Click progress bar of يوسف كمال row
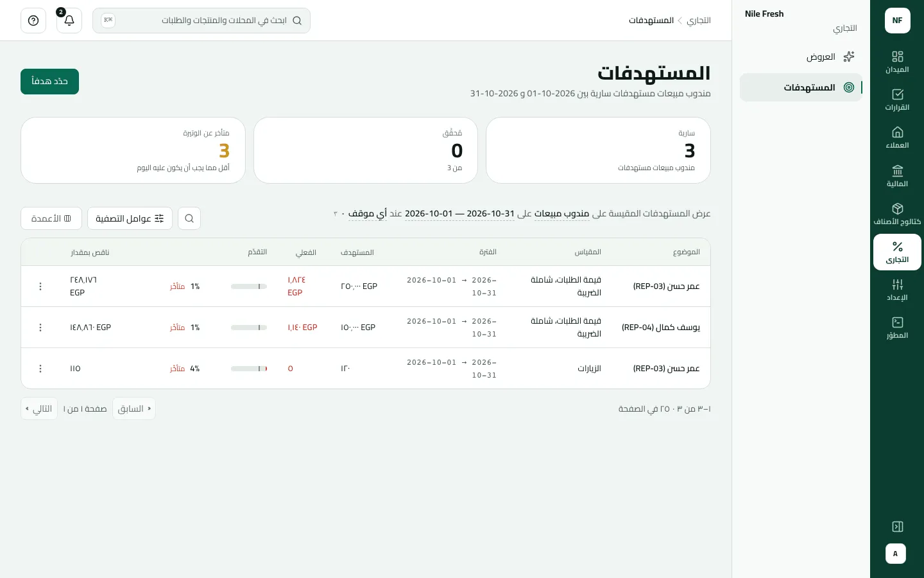 click(x=249, y=328)
